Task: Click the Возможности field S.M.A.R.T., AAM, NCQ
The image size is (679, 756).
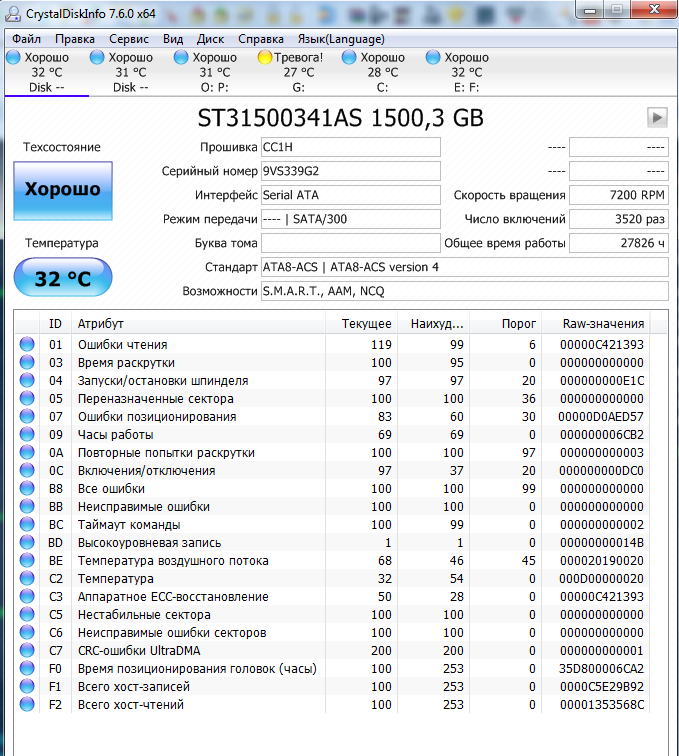Action: (x=464, y=291)
